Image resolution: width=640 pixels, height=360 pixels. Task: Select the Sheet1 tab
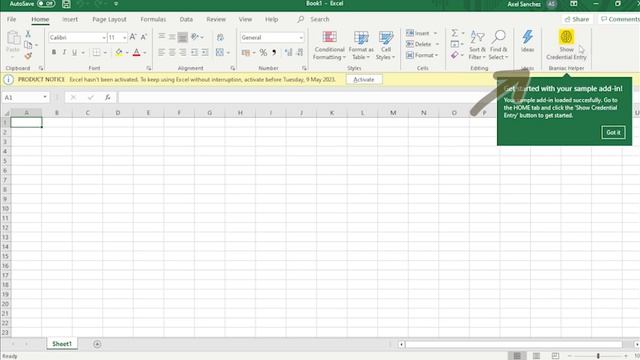[62, 344]
